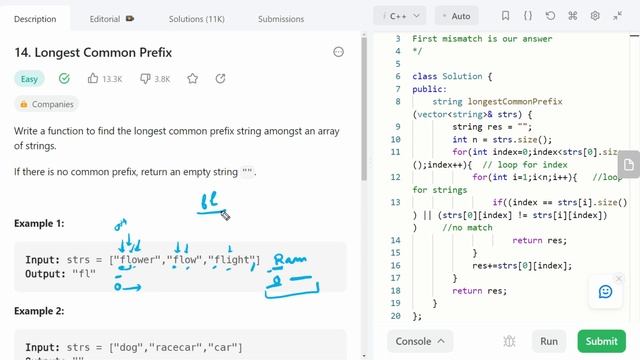Upvote the problem with thumbs up
640x360 pixels.
pos(93,78)
